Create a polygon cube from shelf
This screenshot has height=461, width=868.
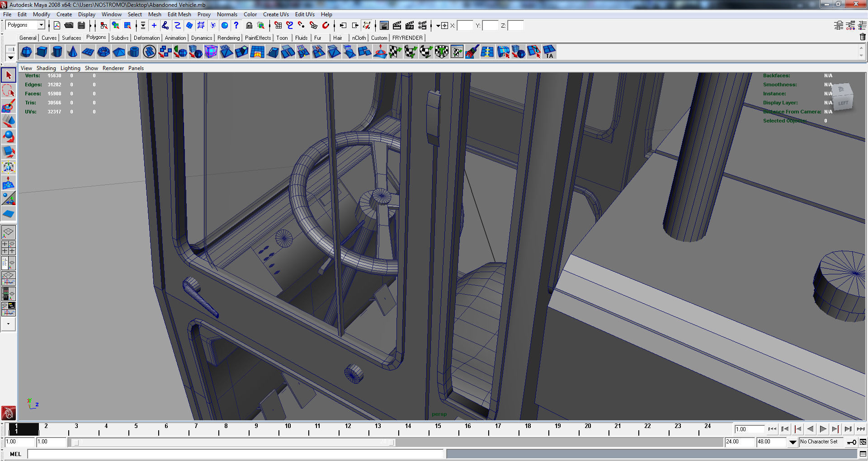coord(42,52)
